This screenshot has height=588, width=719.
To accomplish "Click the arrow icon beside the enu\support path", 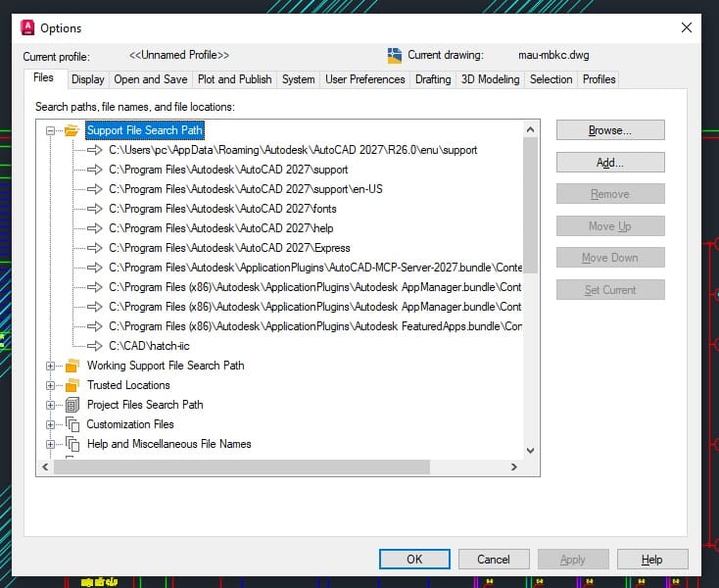I will click(94, 150).
